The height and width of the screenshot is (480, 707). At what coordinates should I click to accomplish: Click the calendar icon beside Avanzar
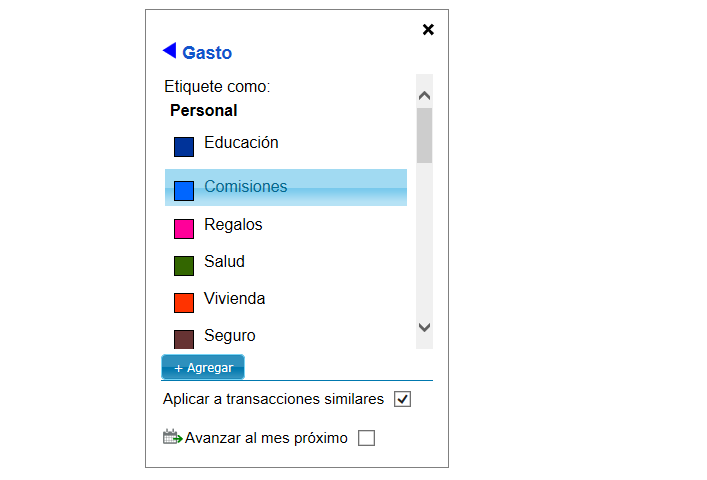173,437
